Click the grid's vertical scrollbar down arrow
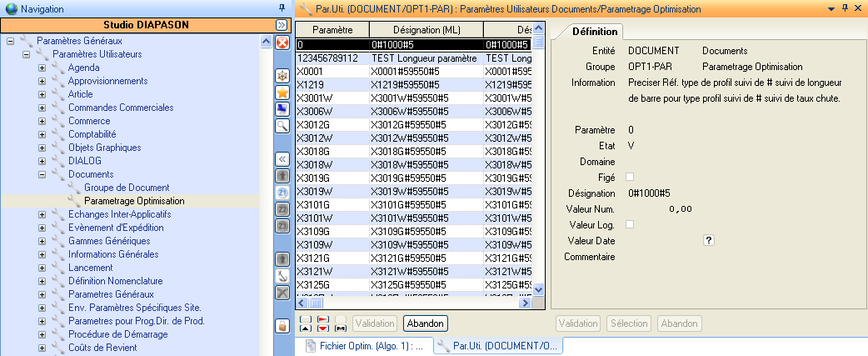Screen dimensions: 868x356 tap(538, 288)
